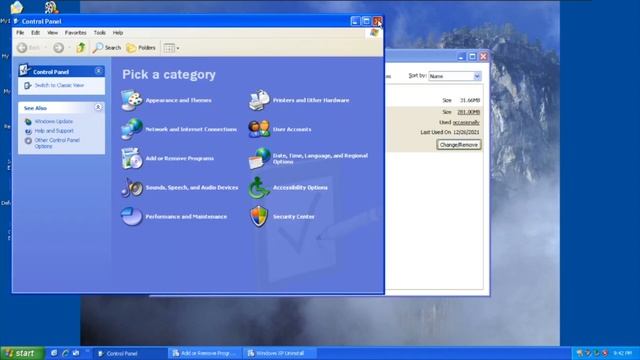Click the Show Desktop Quick Launch icon
Image resolution: width=640 pixels, height=360 pixels.
pos(76,353)
